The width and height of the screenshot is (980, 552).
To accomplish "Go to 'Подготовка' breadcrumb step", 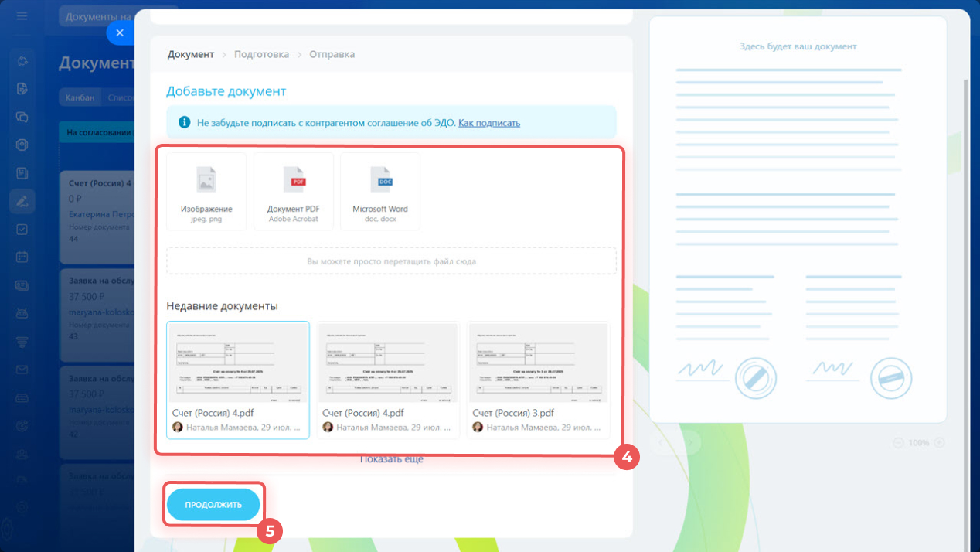I will (261, 54).
